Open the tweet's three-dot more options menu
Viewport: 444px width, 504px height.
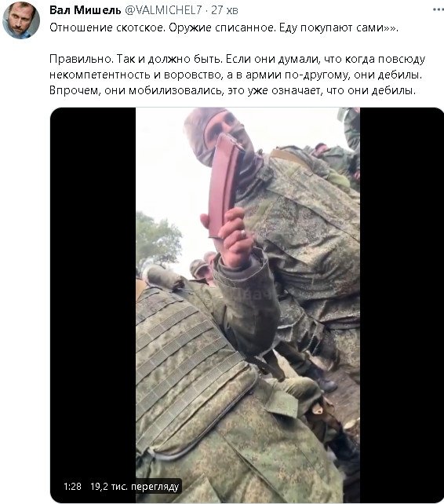439,9
